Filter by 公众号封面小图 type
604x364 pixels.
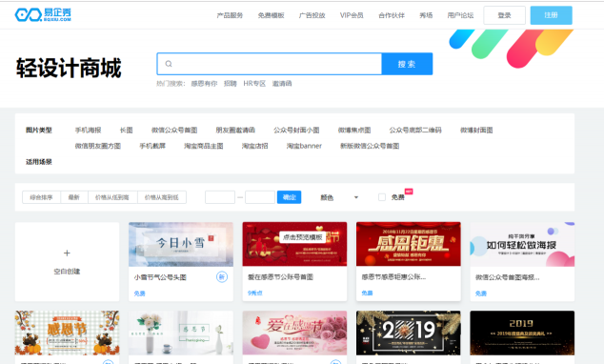pyautogui.click(x=296, y=131)
